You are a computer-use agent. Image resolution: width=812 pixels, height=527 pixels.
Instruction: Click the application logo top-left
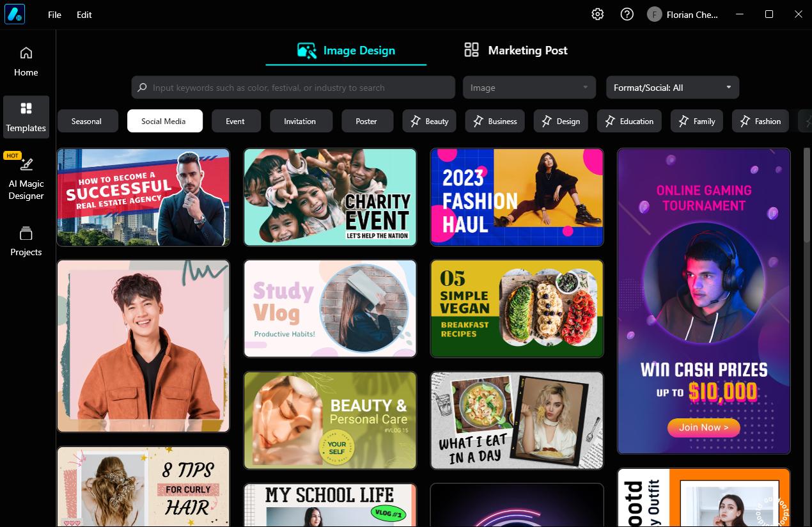click(14, 13)
